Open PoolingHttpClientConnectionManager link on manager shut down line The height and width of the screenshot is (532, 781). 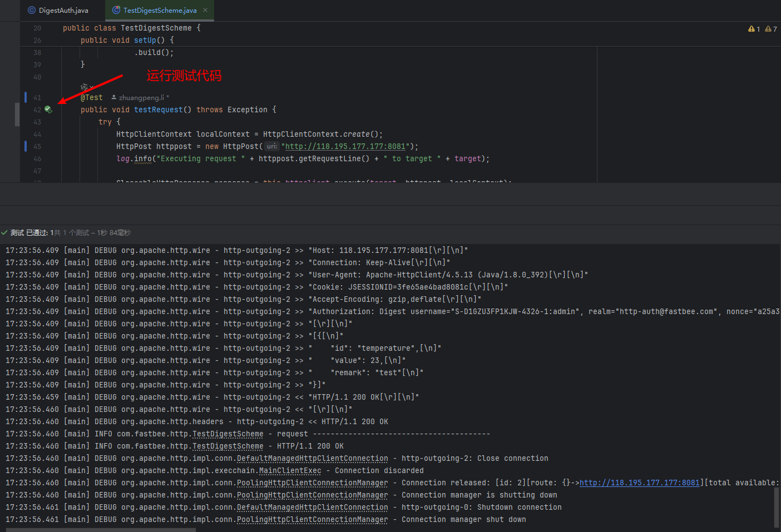tap(313, 519)
